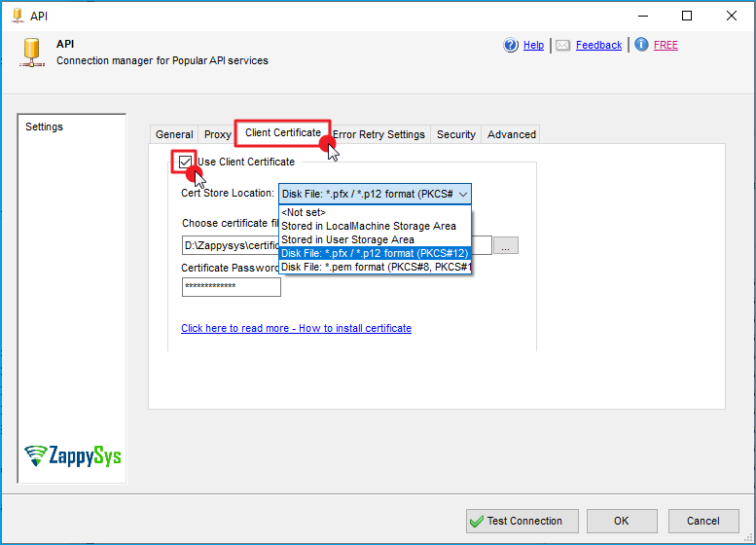This screenshot has width=756, height=545.
Task: Click the Certificate Password field
Action: coord(231,287)
